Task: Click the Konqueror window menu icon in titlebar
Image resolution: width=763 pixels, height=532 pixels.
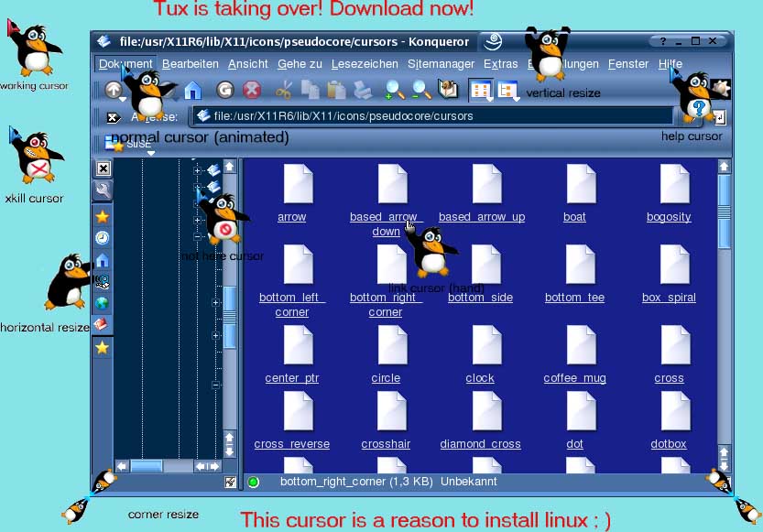Action: point(104,41)
